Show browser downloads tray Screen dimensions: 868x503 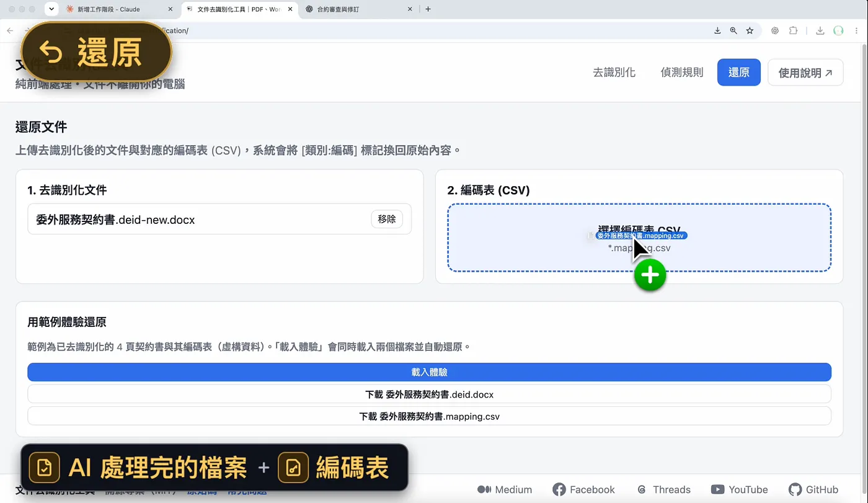(x=820, y=30)
